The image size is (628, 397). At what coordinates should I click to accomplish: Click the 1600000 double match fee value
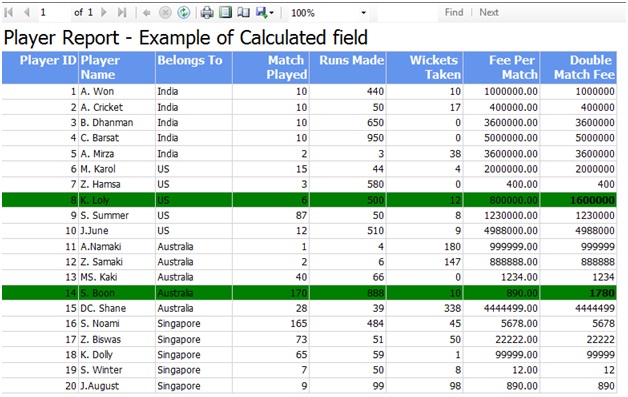592,200
